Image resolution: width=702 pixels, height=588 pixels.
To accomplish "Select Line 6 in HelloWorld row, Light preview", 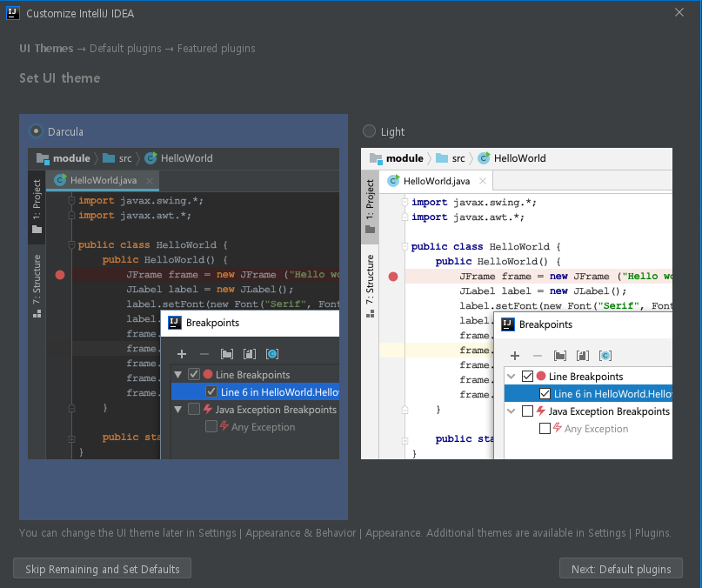I will [x=588, y=394].
